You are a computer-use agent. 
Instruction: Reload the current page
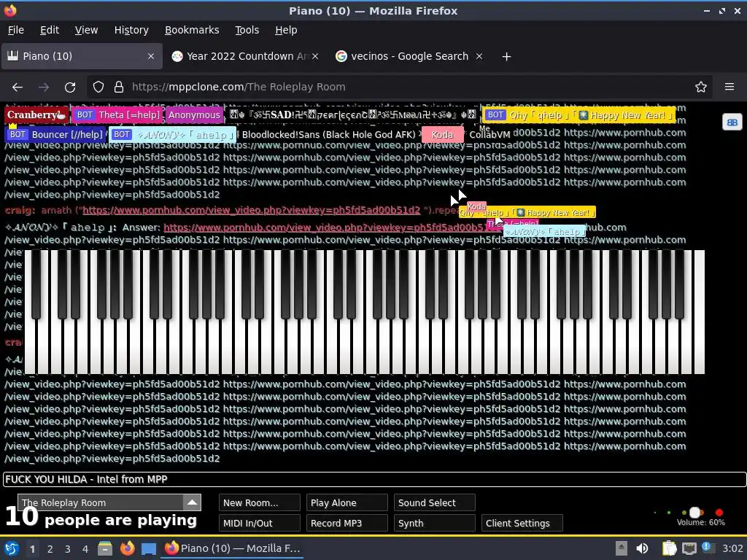pos(70,87)
